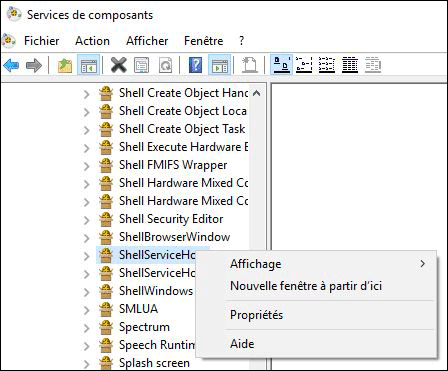This screenshot has height=371, width=448.
Task: Click the Refresh toolbar icon
Action: 165,65
